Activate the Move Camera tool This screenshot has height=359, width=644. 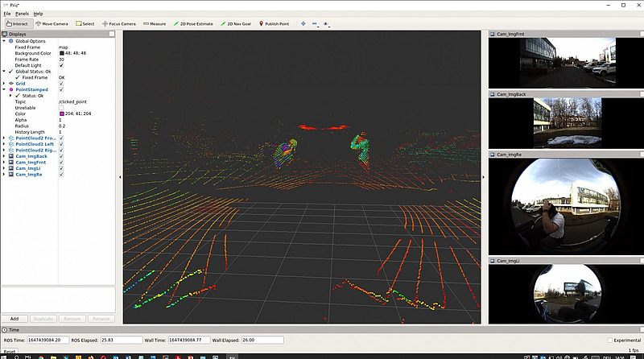coord(52,24)
